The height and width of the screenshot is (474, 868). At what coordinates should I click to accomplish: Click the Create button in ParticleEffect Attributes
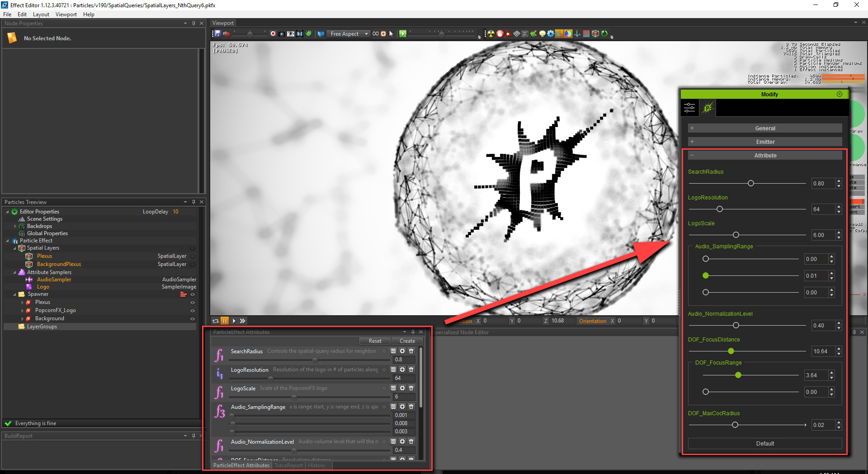pos(407,341)
